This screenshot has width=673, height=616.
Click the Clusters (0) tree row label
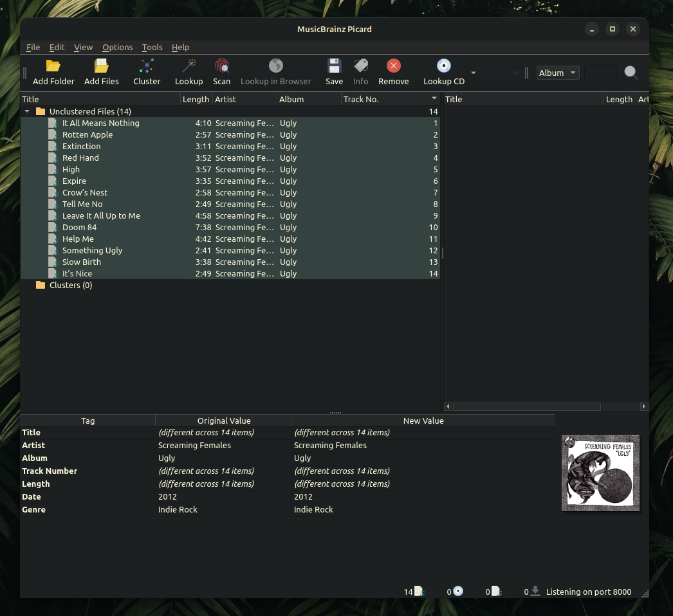(x=71, y=285)
